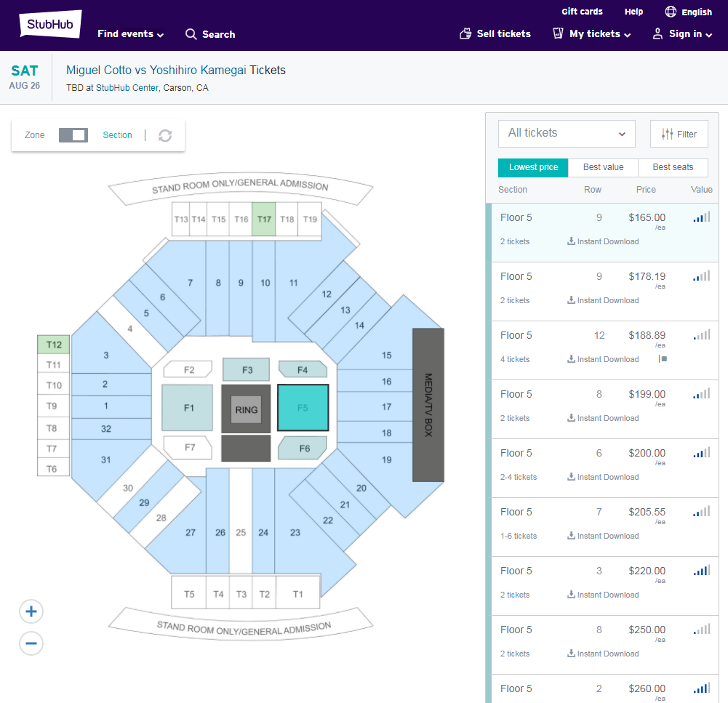
Task: Zoom in on the seating map
Action: pyautogui.click(x=31, y=611)
